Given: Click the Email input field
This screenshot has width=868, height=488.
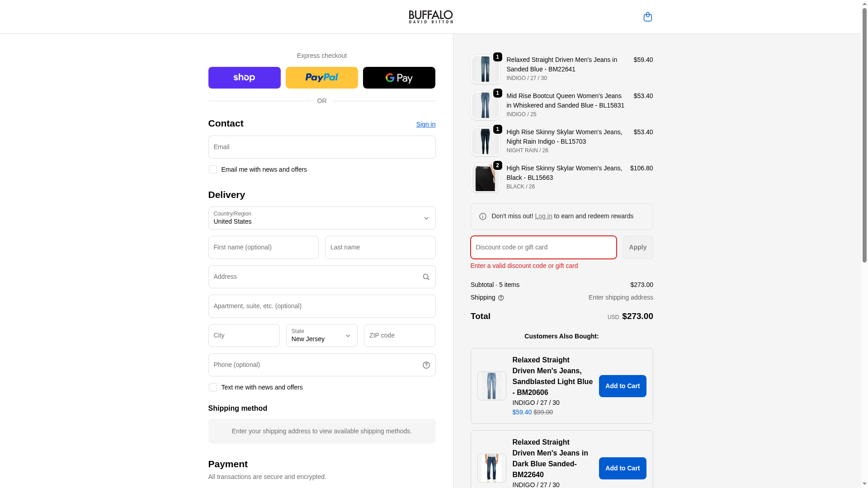Looking at the screenshot, I should pos(321,147).
